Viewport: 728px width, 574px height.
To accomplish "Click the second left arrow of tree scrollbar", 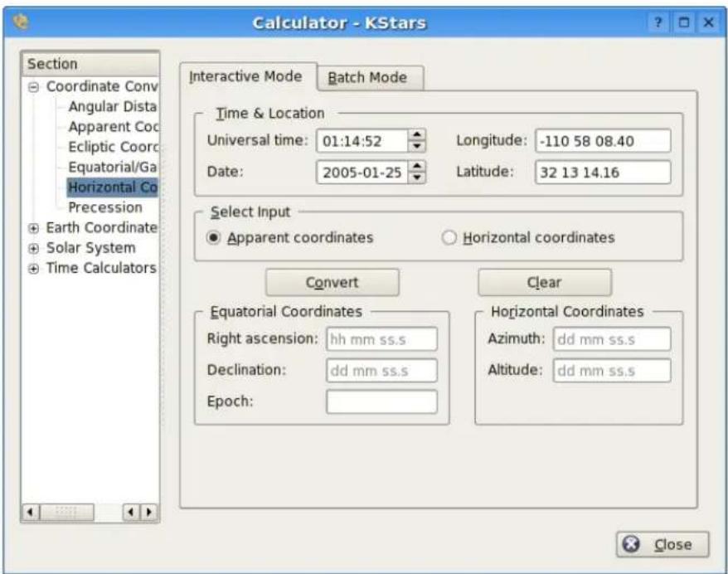I will click(x=131, y=513).
